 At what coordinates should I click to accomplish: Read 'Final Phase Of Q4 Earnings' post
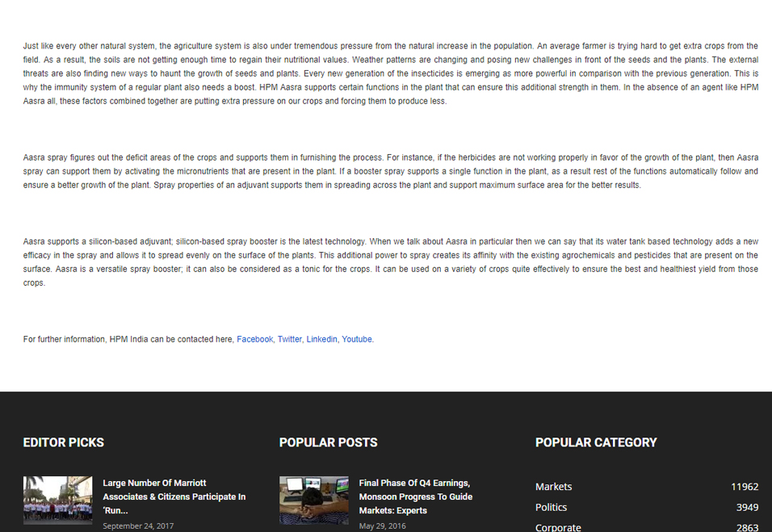(416, 496)
